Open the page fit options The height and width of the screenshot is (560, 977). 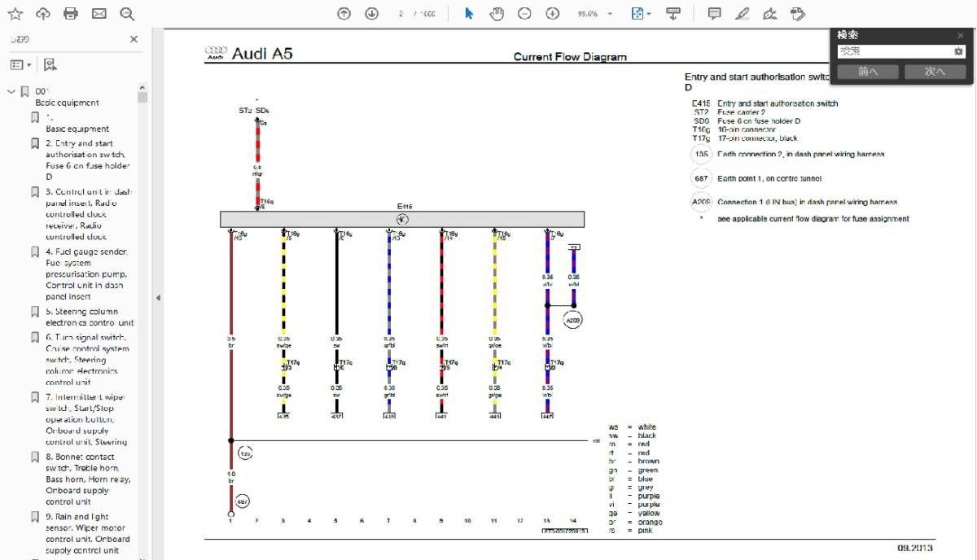coord(641,14)
